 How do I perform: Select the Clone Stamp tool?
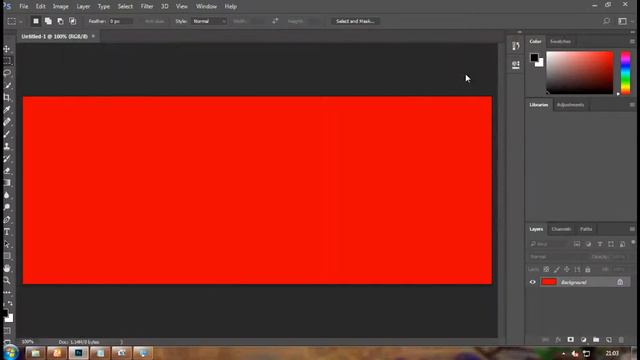click(x=7, y=146)
